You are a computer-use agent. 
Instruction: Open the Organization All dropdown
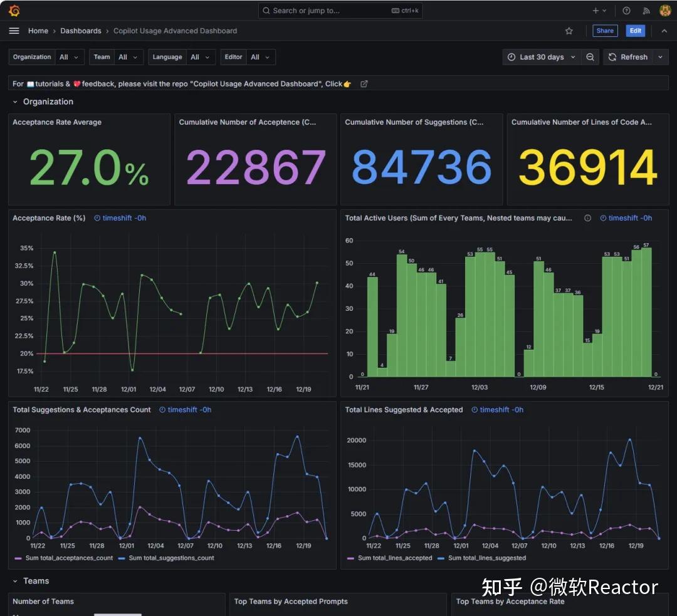[70, 57]
